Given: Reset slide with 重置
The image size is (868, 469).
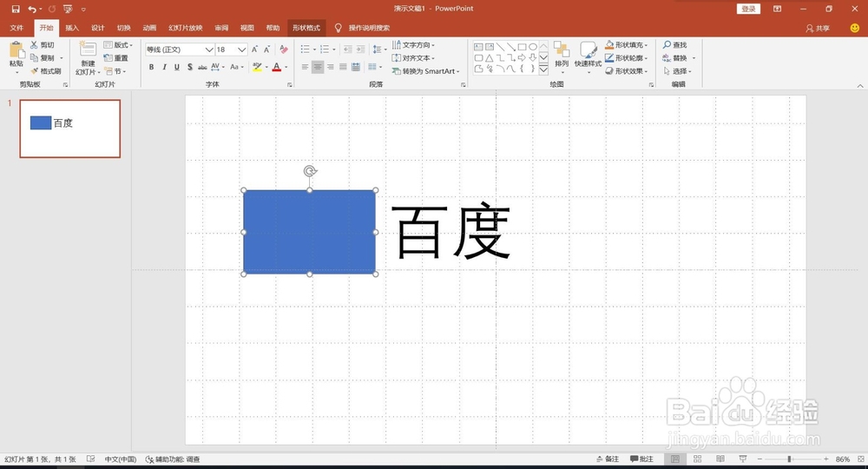Looking at the screenshot, I should (x=116, y=57).
